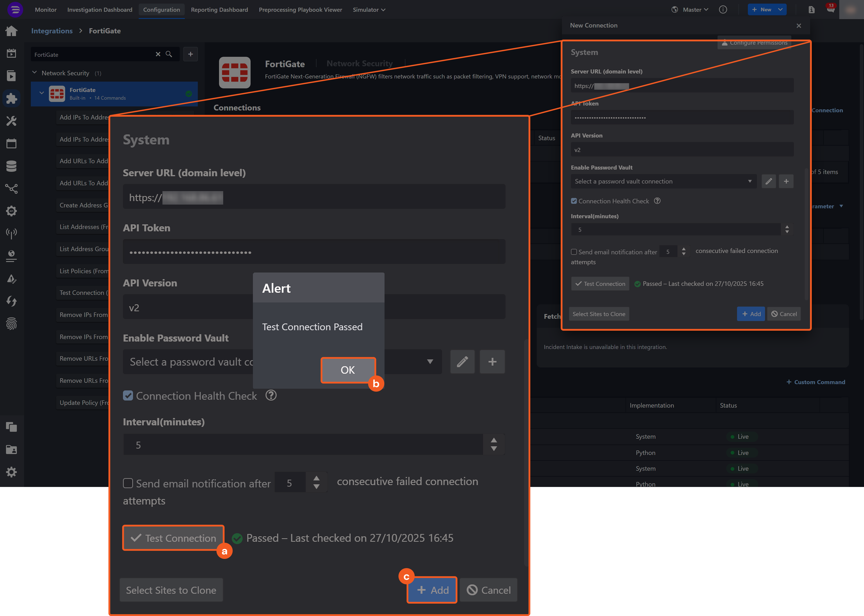Toggle the small Connection Health Check checkbox in New Connection panel
The height and width of the screenshot is (616, 864).
574,201
